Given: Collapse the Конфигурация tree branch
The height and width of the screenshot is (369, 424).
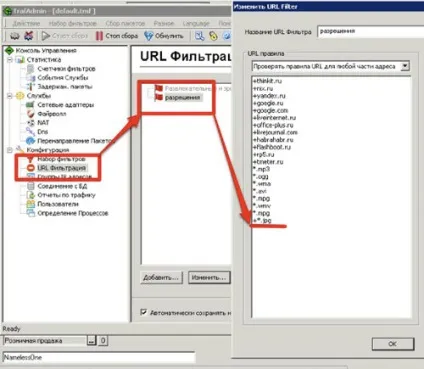Looking at the screenshot, I should pos(10,150).
